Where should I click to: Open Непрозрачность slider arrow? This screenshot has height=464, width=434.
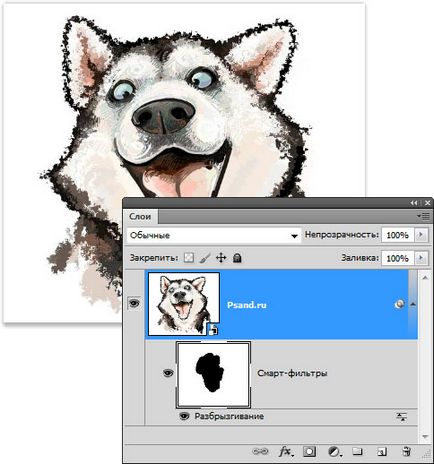421,235
